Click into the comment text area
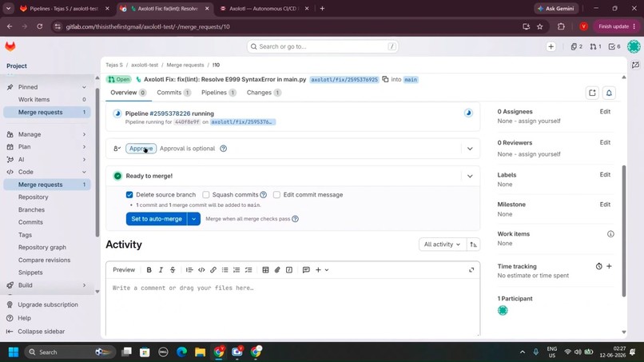The image size is (644, 362). (292, 306)
